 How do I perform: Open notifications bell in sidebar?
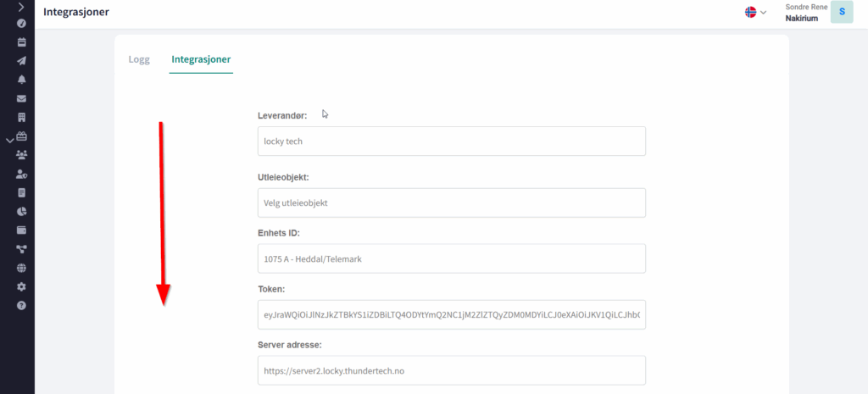[21, 80]
